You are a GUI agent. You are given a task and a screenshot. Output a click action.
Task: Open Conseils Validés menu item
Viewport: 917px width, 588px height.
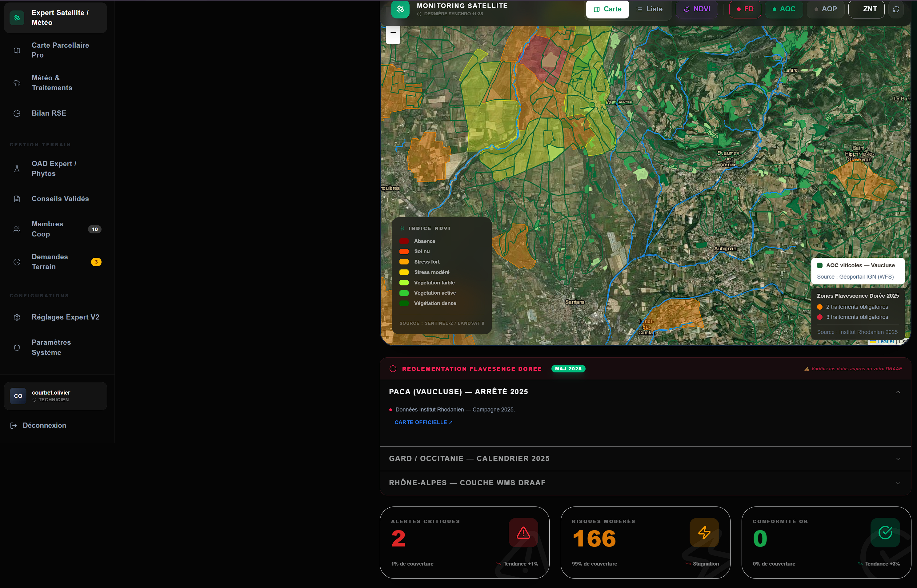pos(55,199)
